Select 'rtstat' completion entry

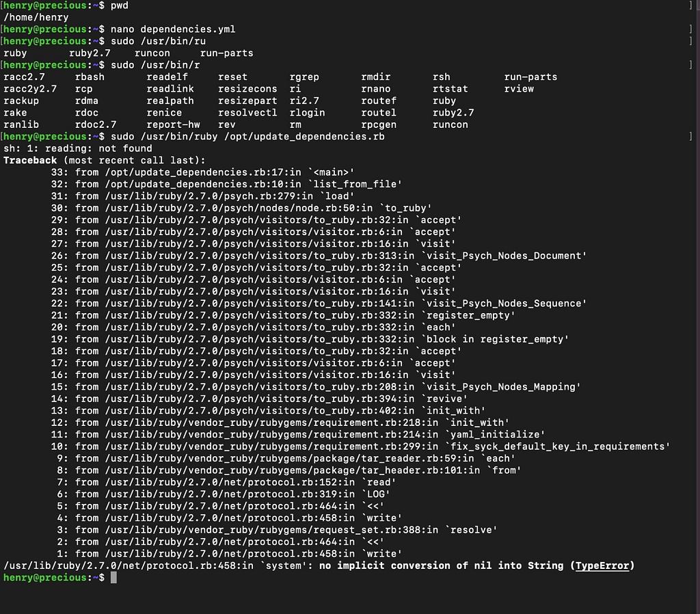pos(450,89)
